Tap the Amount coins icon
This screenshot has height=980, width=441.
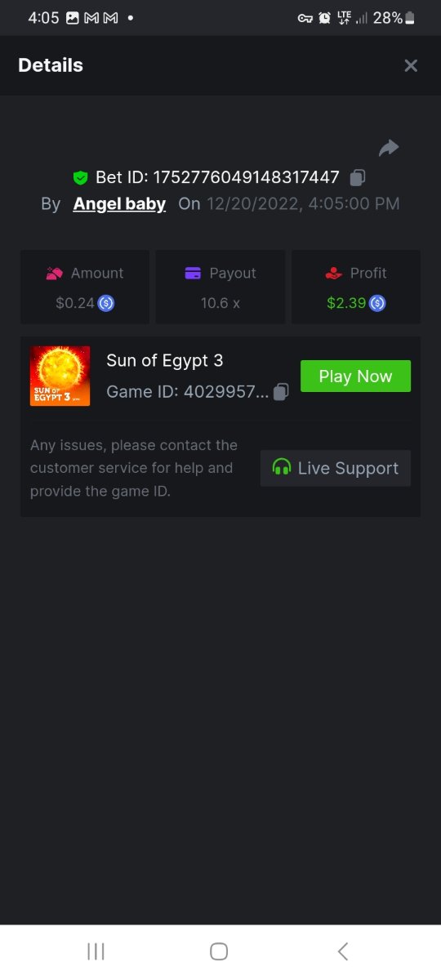[x=55, y=274]
